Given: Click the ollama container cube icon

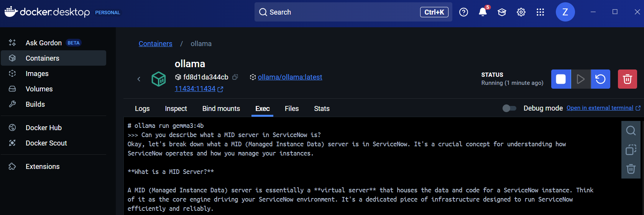Looking at the screenshot, I should pyautogui.click(x=159, y=79).
